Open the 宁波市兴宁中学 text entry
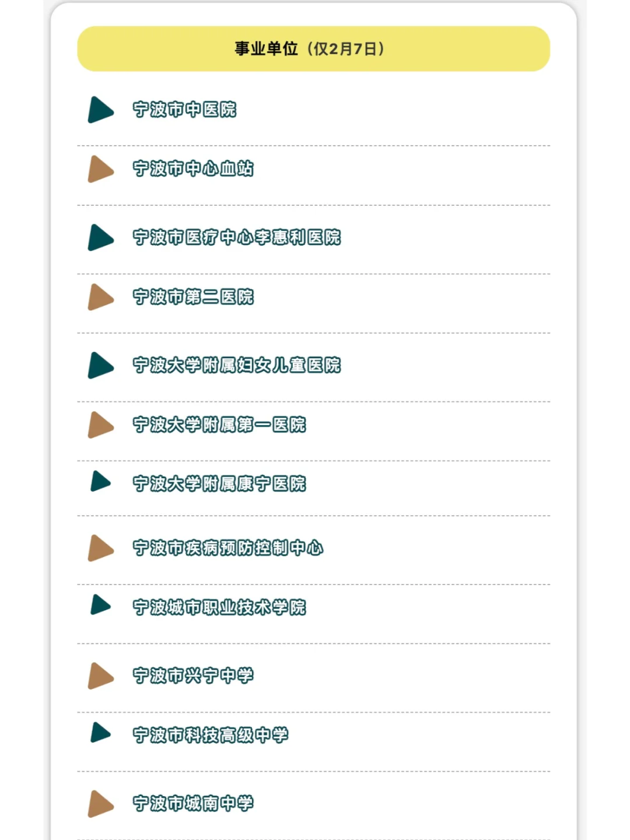 pyautogui.click(x=193, y=675)
